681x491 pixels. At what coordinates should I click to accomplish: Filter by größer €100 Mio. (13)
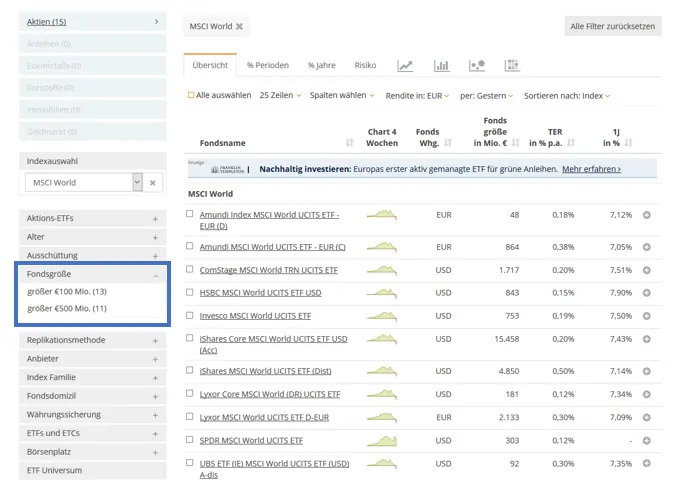[67, 292]
